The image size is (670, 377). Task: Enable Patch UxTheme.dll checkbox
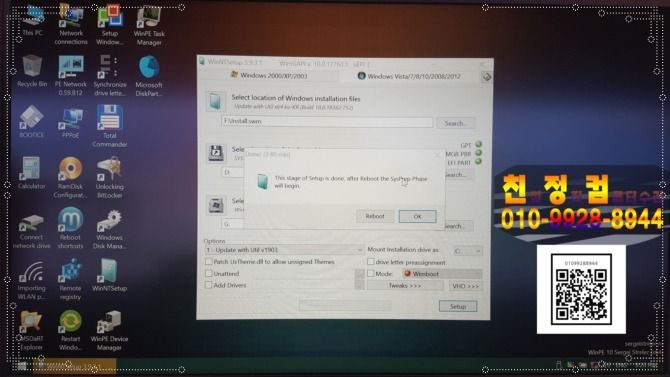tap(209, 262)
